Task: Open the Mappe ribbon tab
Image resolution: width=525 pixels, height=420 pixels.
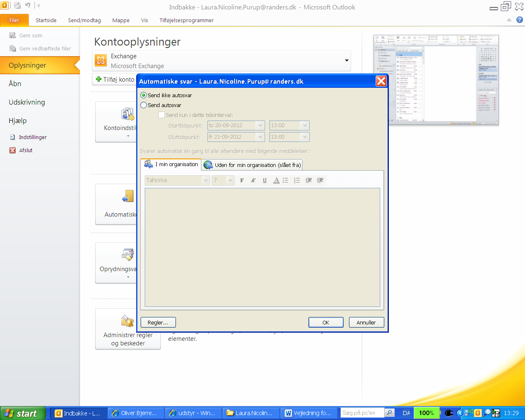Action: point(121,20)
